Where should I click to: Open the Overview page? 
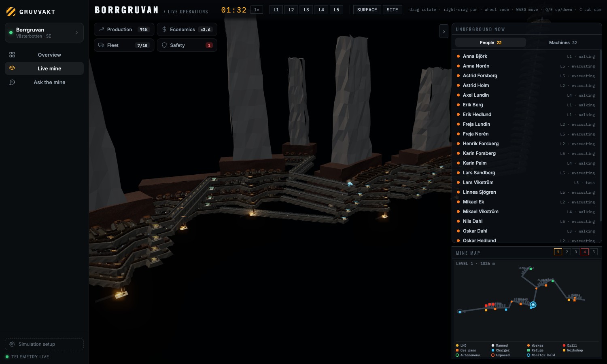pyautogui.click(x=44, y=55)
